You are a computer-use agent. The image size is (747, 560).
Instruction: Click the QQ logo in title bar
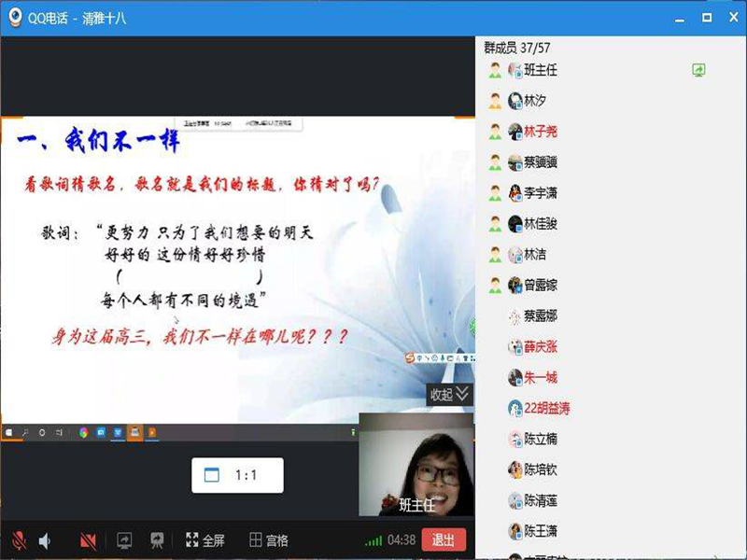tap(16, 17)
